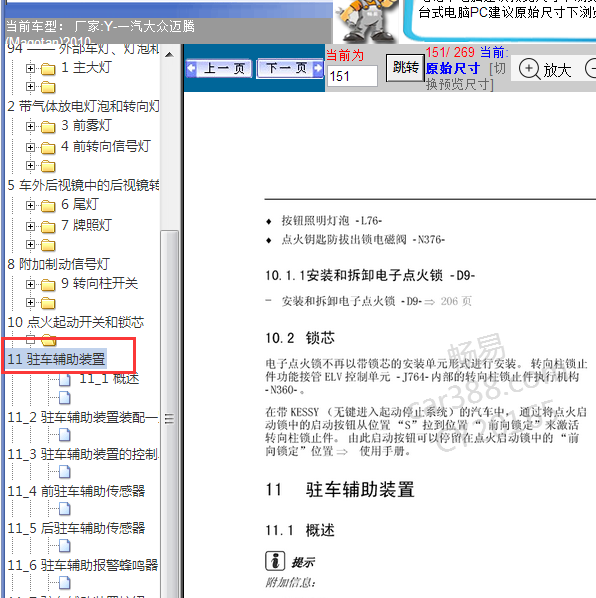The width and height of the screenshot is (596, 598).
Task: Click the document icon beside '11_1 概述'
Action: point(65,379)
